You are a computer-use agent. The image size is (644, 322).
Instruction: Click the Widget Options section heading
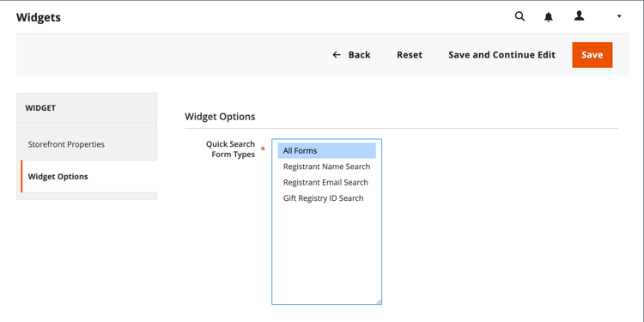[x=220, y=117]
